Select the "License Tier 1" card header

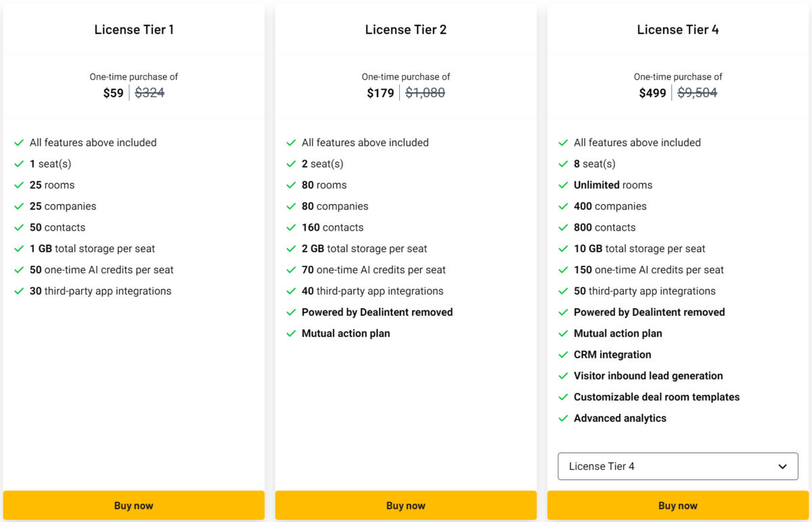[133, 29]
